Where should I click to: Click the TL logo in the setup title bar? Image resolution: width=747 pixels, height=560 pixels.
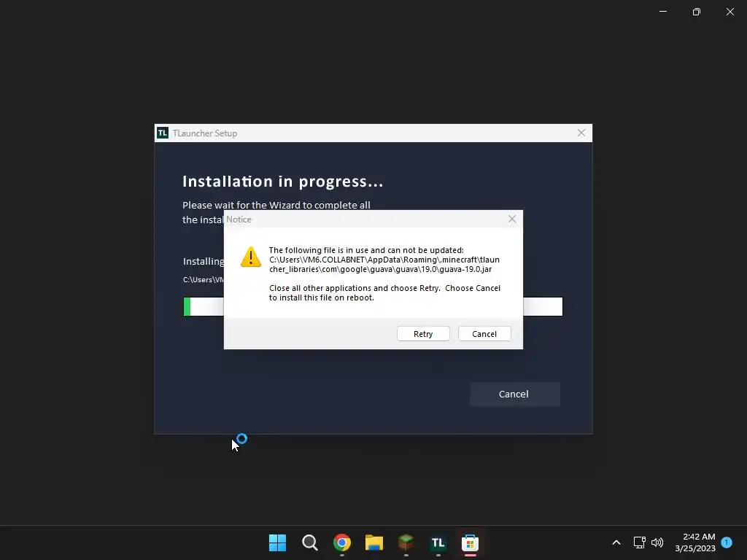point(163,133)
